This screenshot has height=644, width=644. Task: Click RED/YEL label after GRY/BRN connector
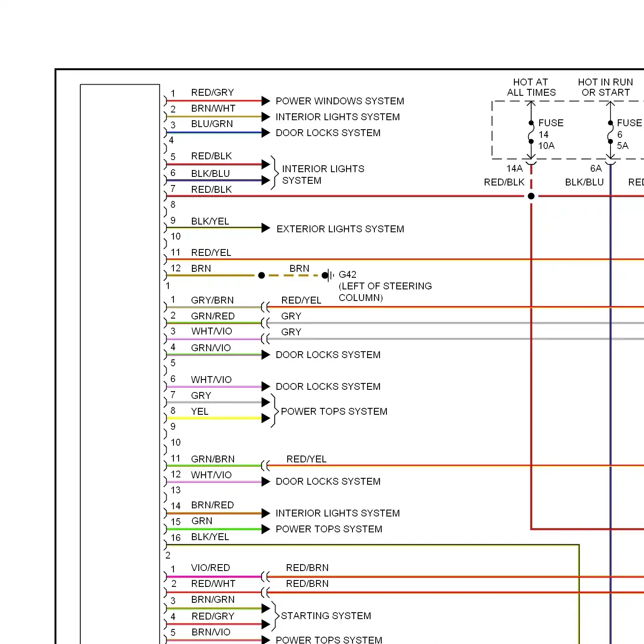click(301, 300)
